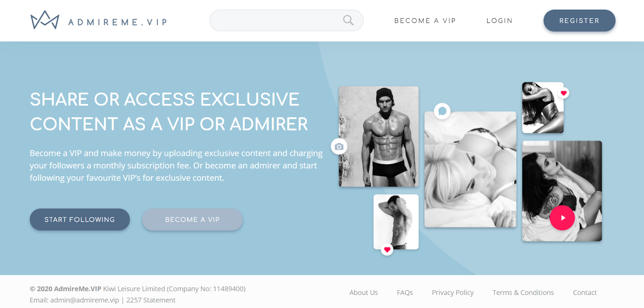The height and width of the screenshot is (308, 644).
Task: Click the magnifying glass search icon
Action: pos(348,20)
